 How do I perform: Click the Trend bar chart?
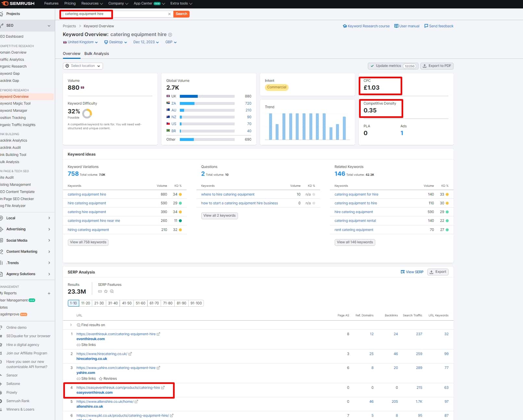point(307,126)
